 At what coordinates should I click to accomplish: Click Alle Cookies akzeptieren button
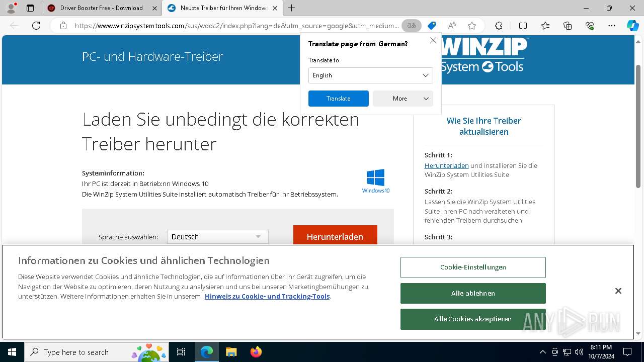coord(473,319)
